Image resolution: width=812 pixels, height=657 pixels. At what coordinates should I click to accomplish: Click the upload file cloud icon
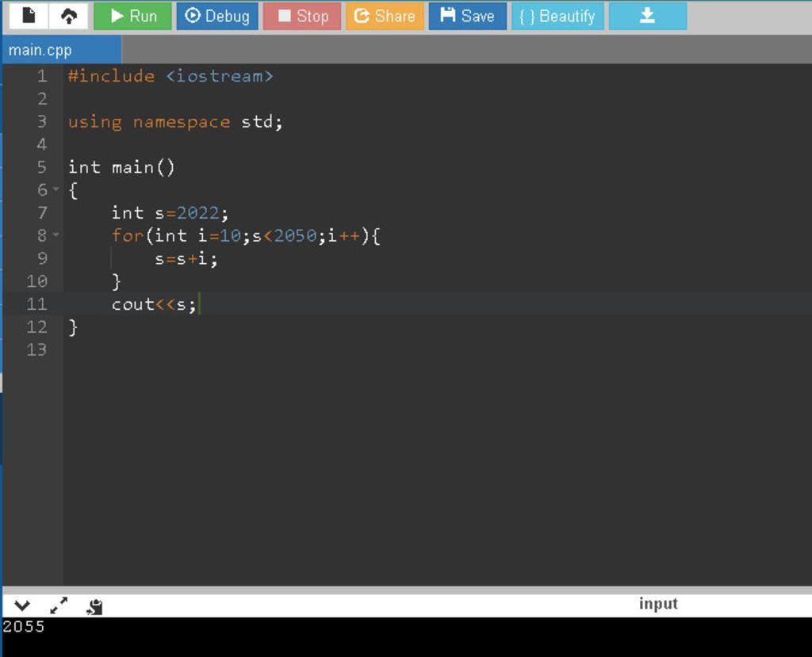point(69,16)
